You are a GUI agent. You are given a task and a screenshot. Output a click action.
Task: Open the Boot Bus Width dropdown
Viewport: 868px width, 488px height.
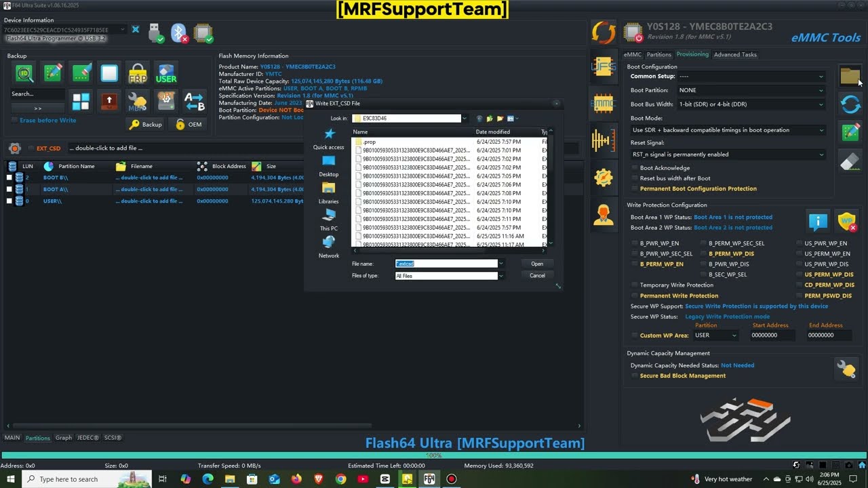point(751,104)
